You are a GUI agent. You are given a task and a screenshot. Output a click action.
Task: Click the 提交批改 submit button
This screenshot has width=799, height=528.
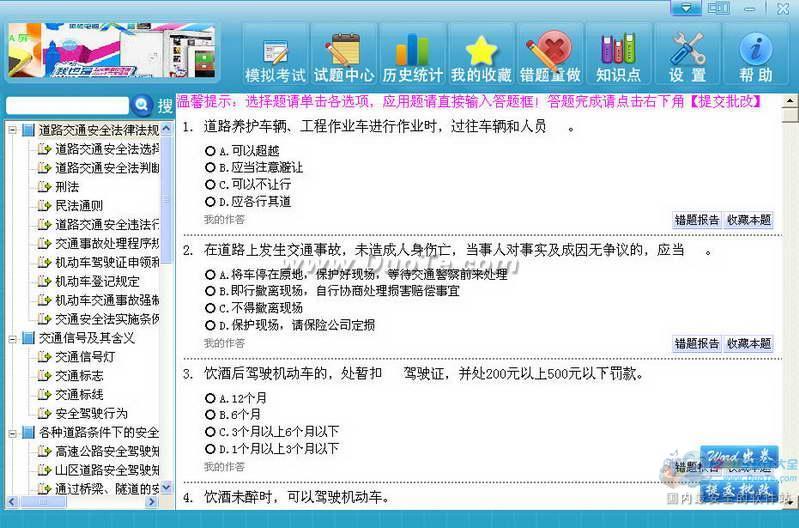(739, 490)
